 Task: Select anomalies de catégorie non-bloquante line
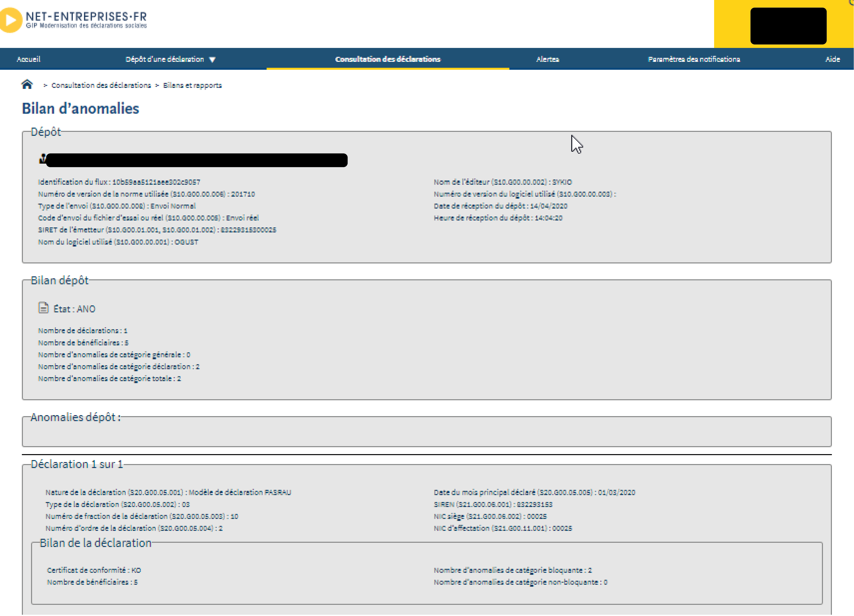point(520,582)
